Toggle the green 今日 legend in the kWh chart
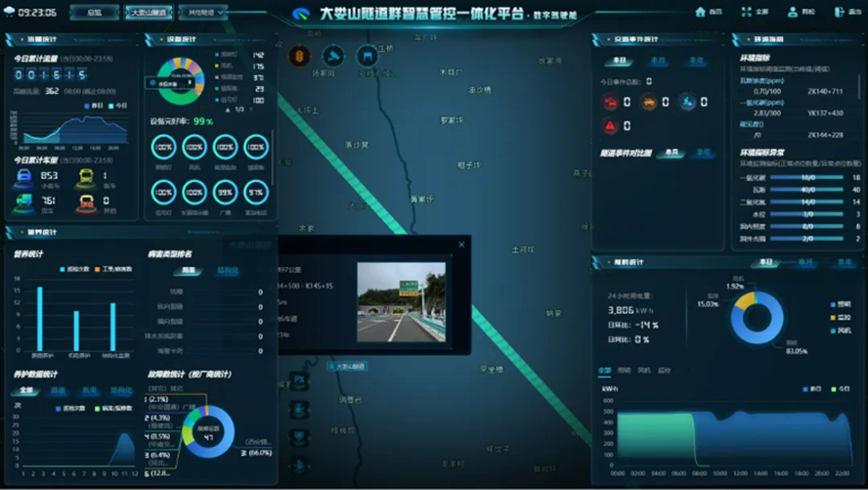The width and height of the screenshot is (868, 490). [x=841, y=389]
